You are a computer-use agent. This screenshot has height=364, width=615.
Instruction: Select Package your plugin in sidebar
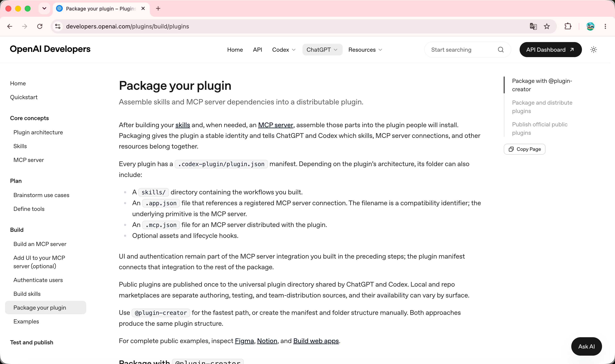[46, 308]
